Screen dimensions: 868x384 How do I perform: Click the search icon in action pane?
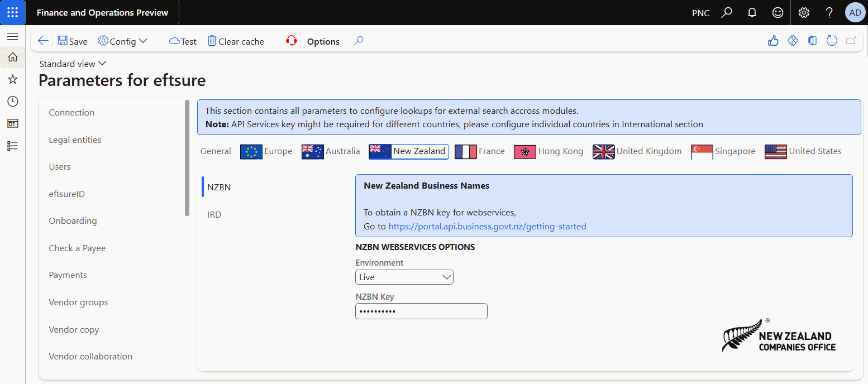(x=359, y=41)
